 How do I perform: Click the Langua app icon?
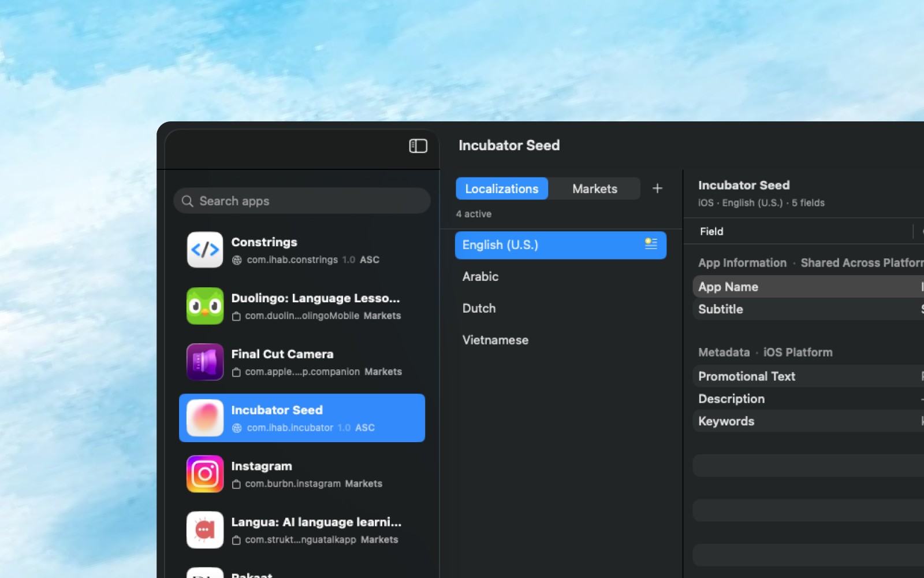[205, 530]
